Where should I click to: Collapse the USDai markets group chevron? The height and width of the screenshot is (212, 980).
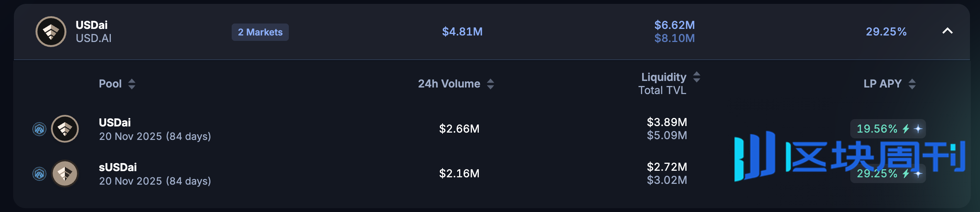pyautogui.click(x=947, y=31)
